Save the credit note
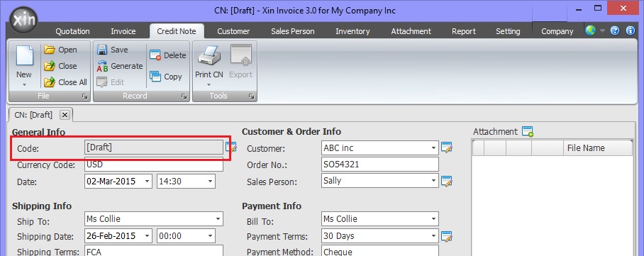This screenshot has width=644, height=256. tap(113, 50)
